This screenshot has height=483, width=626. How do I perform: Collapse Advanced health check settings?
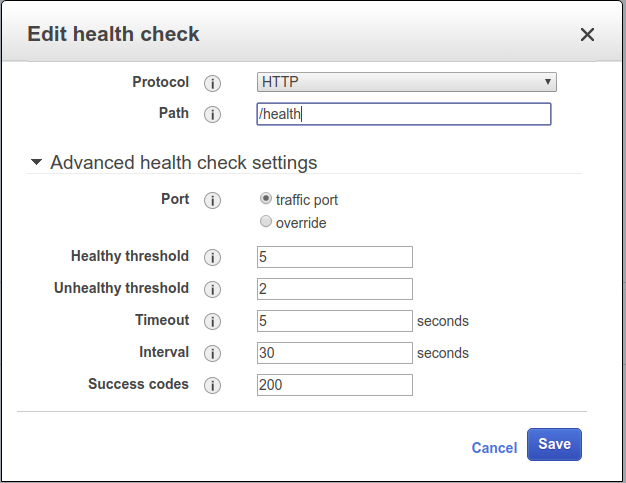37,162
